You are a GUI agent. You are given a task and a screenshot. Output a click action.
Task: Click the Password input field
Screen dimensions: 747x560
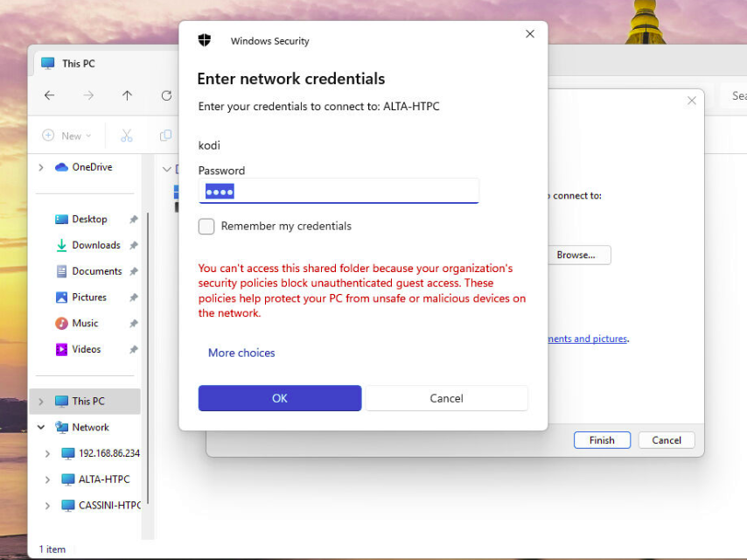339,192
